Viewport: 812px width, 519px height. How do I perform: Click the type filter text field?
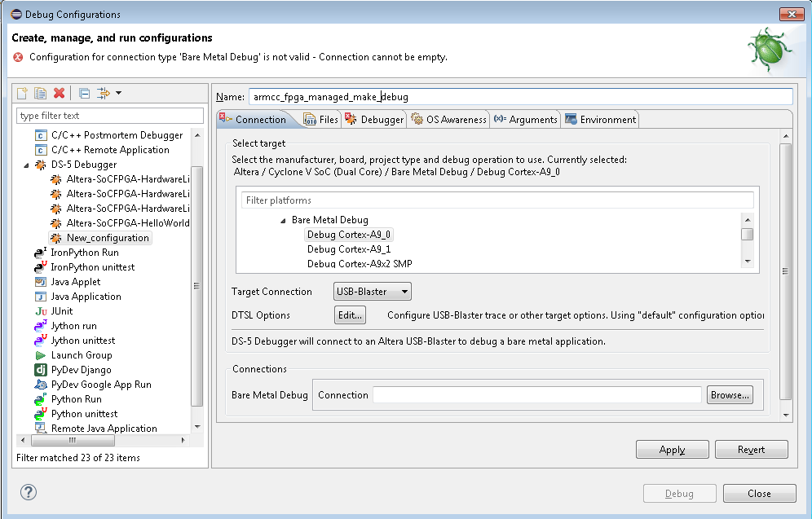tap(110, 116)
